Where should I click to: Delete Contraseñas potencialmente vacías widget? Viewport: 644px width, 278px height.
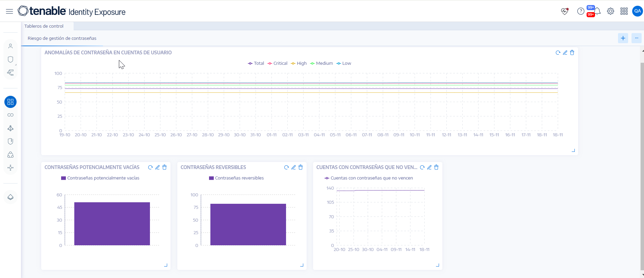point(164,167)
